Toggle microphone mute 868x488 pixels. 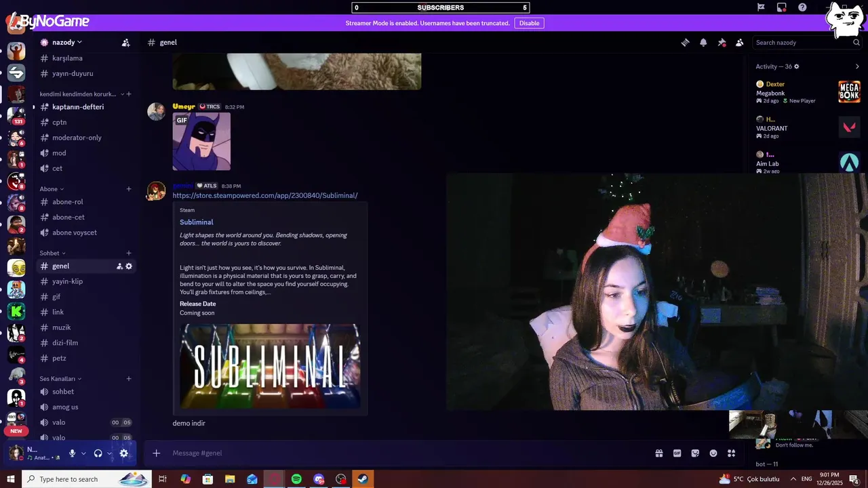pos(72,453)
